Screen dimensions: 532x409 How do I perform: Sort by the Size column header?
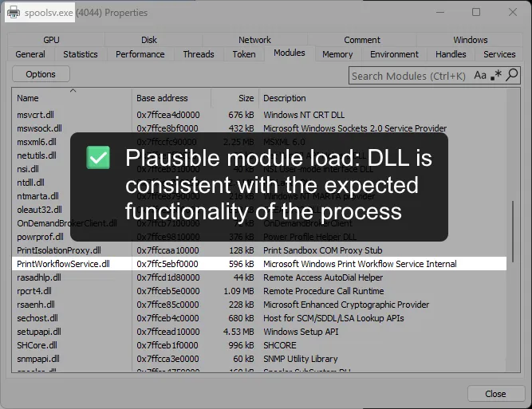coord(234,98)
